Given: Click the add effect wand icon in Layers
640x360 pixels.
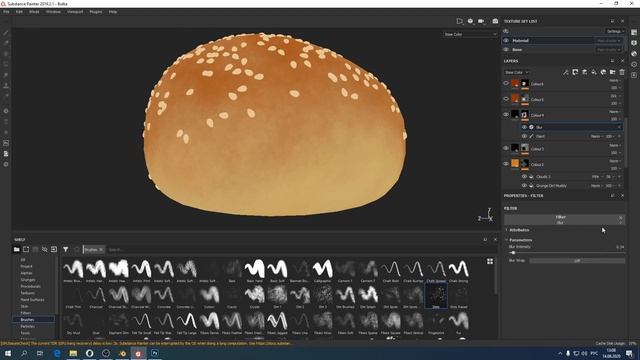Looking at the screenshot, I should [x=566, y=72].
